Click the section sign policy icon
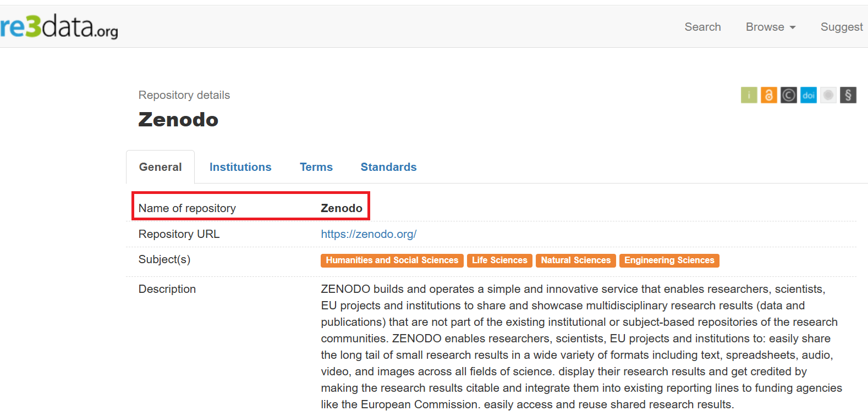868x411 pixels. click(x=848, y=95)
